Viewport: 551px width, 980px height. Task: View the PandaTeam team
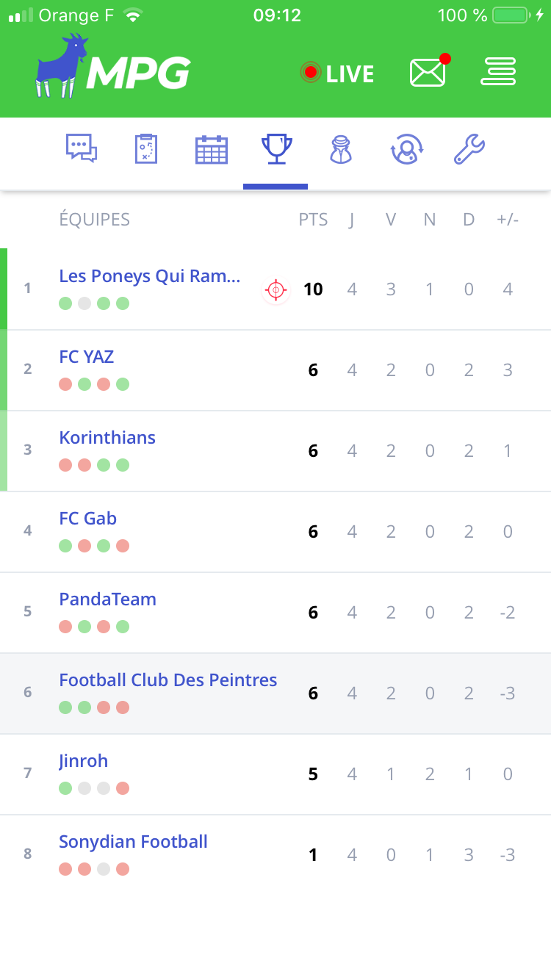click(x=107, y=599)
